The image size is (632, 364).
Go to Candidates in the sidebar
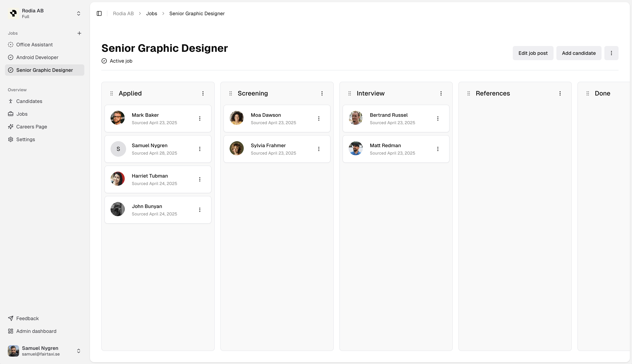(x=29, y=101)
